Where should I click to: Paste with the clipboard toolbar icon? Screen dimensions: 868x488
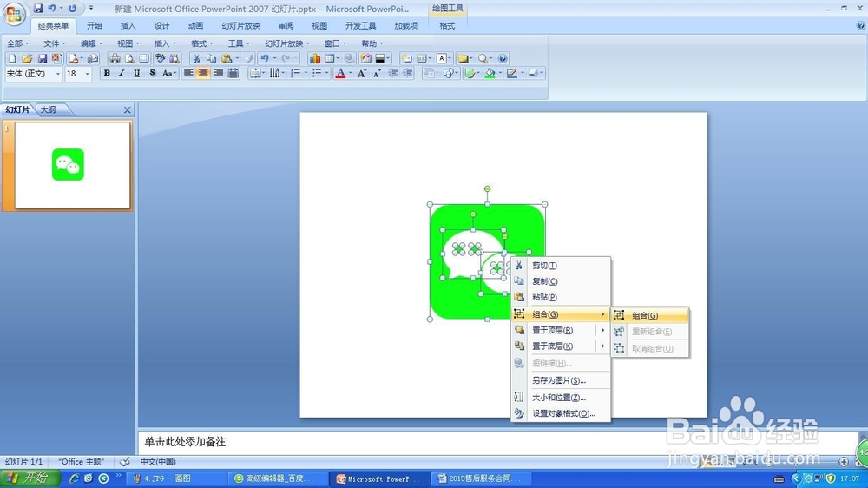point(227,58)
